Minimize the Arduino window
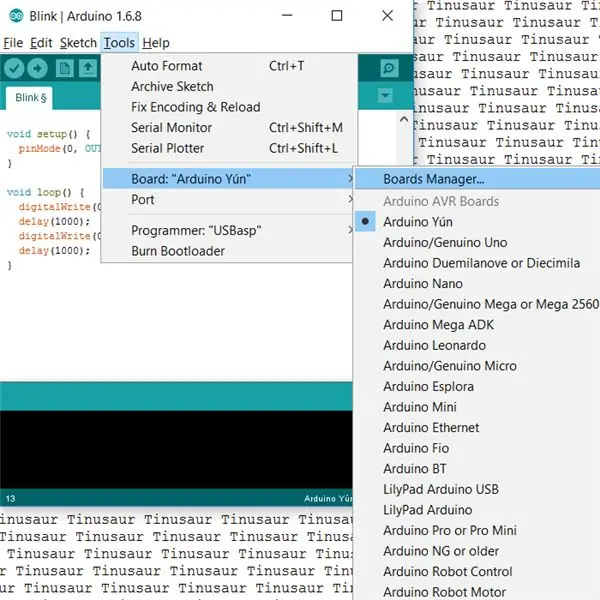Screen dimensions: 600x600 (x=287, y=16)
